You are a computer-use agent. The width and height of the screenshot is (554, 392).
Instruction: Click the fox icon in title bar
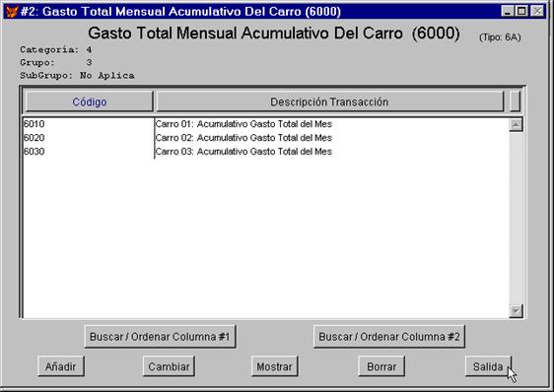11,11
